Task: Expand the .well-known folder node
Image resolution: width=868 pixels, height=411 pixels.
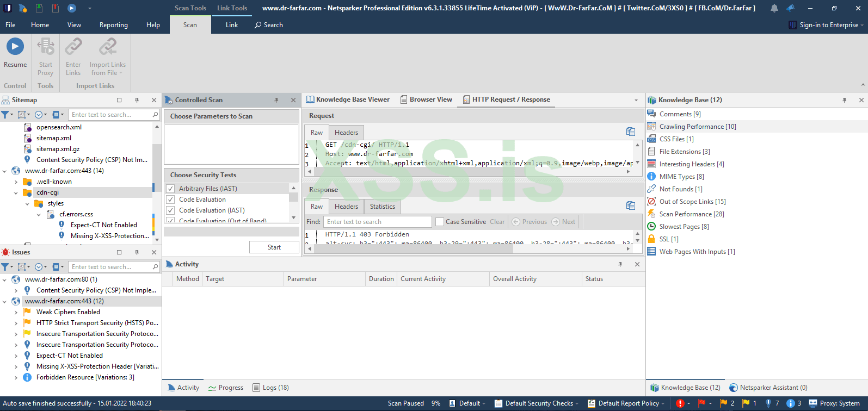Action: (x=16, y=182)
